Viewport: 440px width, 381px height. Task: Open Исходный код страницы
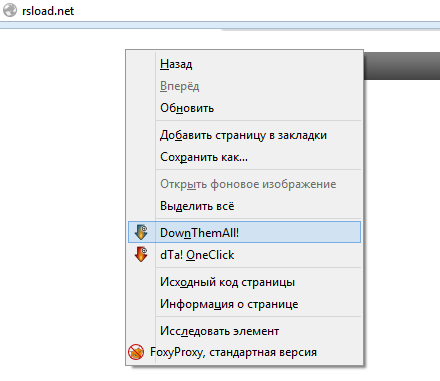coord(244,282)
